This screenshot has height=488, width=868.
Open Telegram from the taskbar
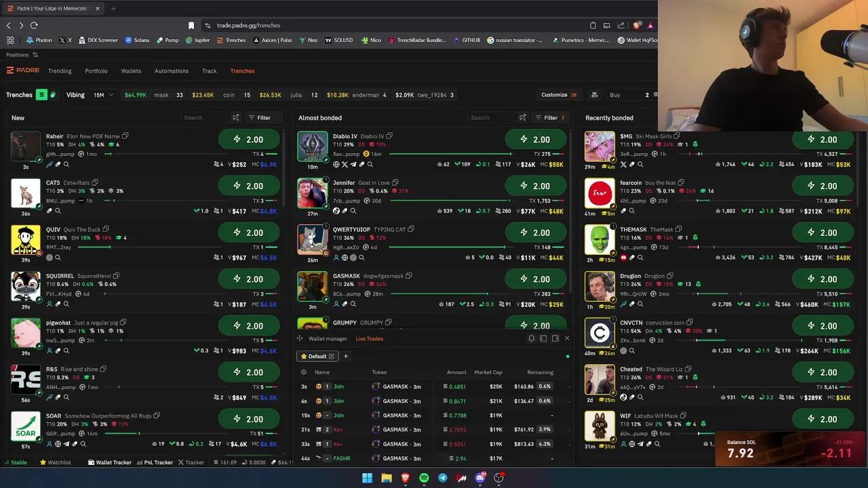click(443, 478)
